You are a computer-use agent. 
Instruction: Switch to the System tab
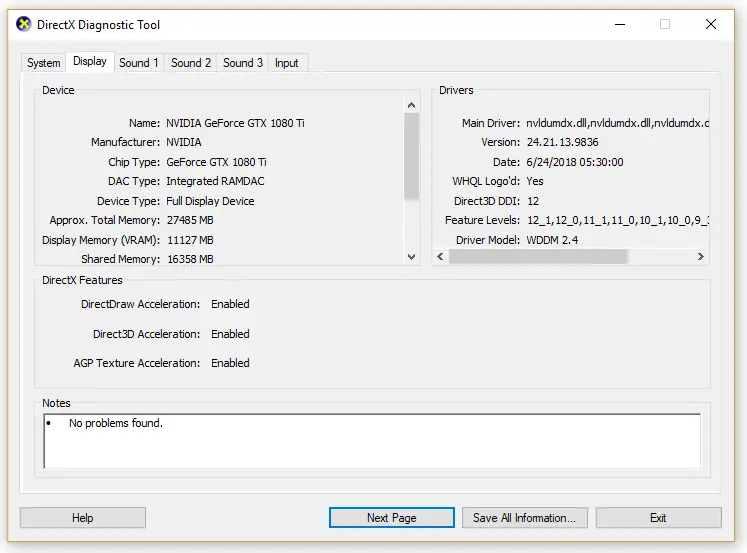coord(43,63)
